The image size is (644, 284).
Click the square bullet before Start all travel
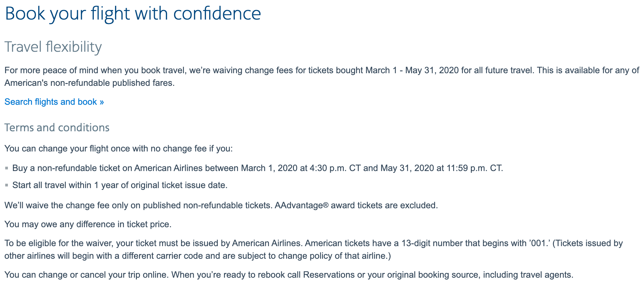(x=7, y=185)
